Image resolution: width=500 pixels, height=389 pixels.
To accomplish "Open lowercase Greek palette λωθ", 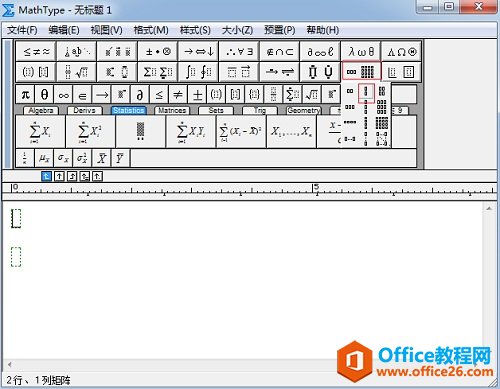I will [361, 52].
